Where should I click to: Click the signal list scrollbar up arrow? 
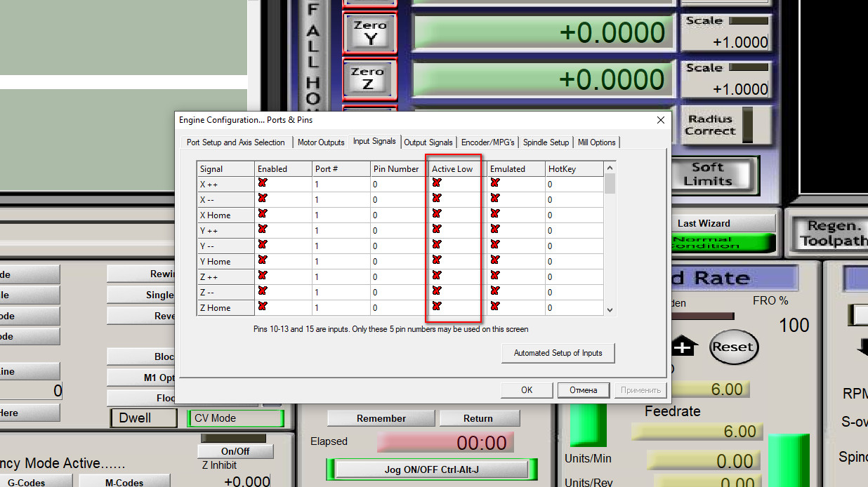(610, 168)
